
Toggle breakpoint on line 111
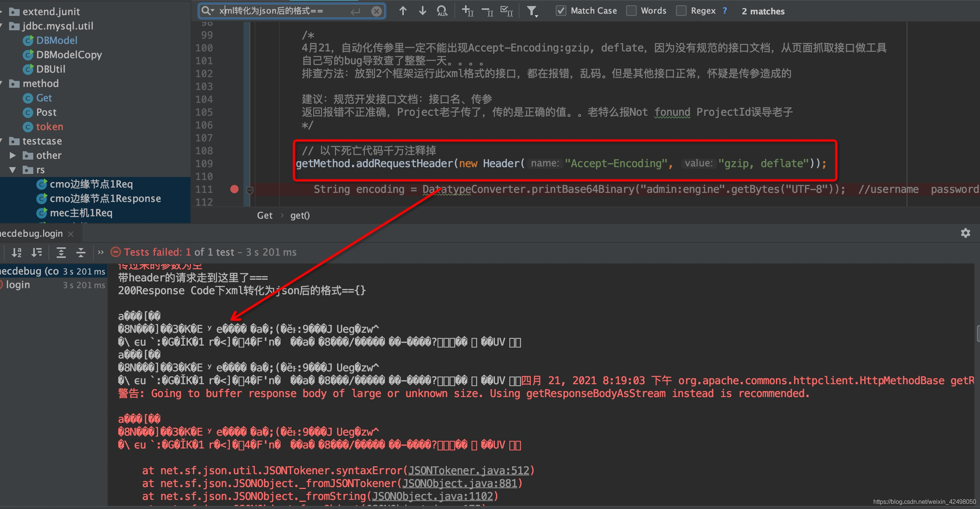point(234,189)
